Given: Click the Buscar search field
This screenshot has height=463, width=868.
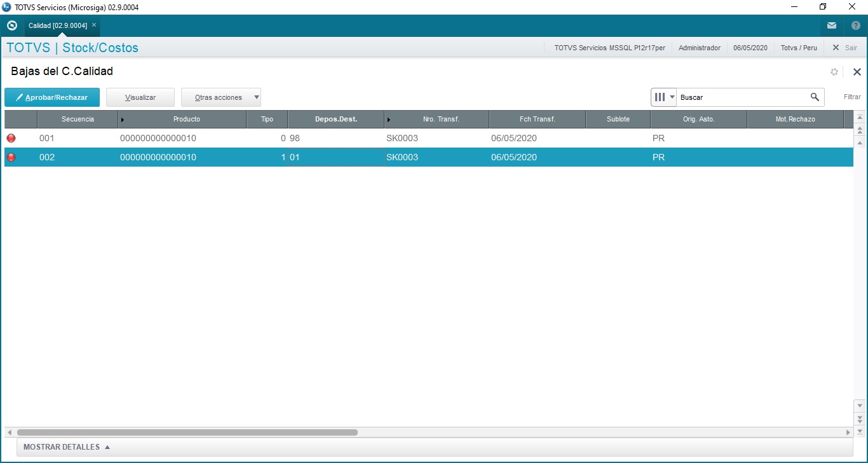Looking at the screenshot, I should [742, 97].
